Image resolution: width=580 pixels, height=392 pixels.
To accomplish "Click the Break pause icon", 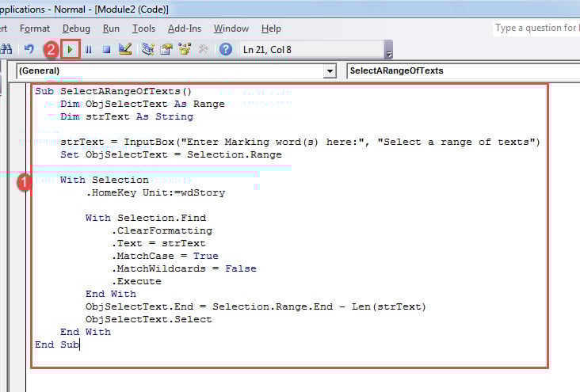I will tap(88, 49).
